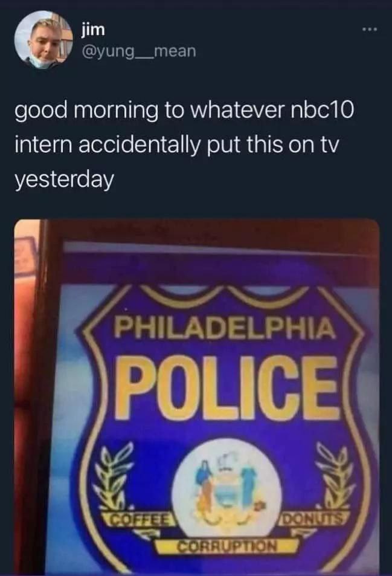
Task: Open the attached police badge photo
Action: click(197, 396)
